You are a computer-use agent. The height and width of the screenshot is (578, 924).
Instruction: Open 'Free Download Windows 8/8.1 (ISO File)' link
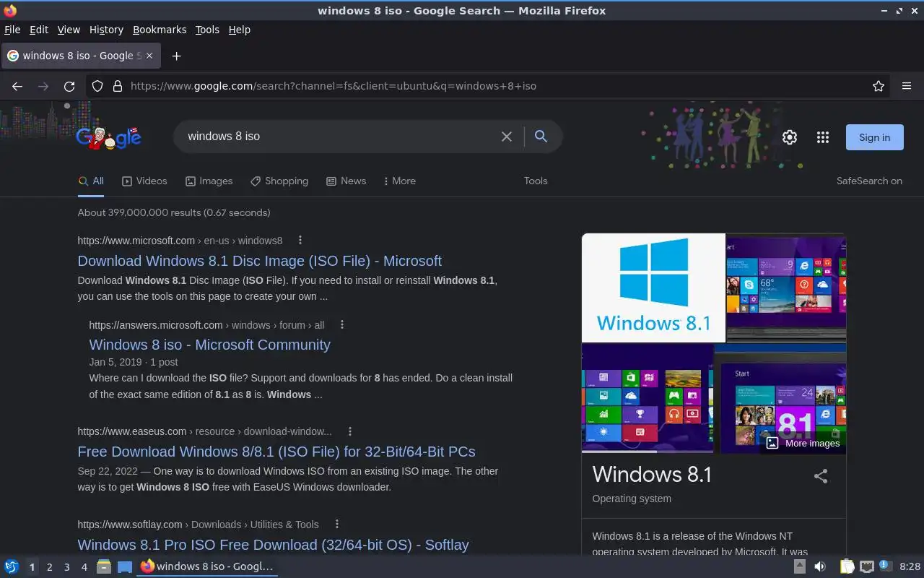point(276,452)
